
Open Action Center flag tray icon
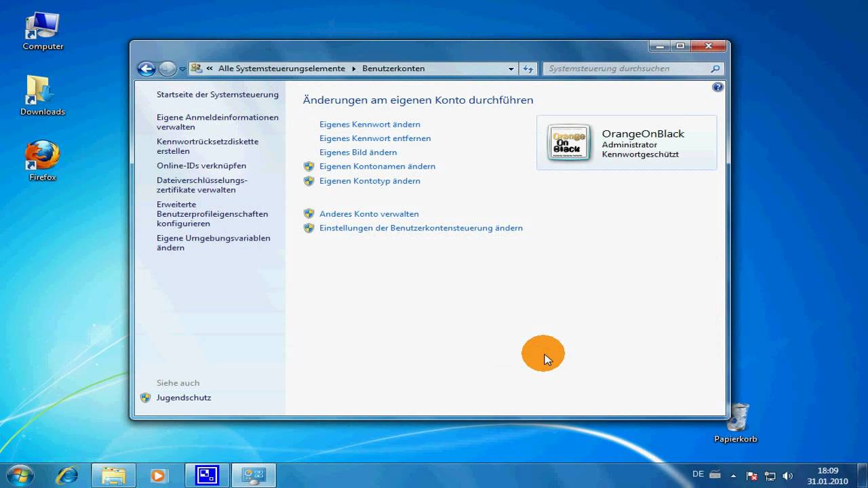pyautogui.click(x=751, y=476)
